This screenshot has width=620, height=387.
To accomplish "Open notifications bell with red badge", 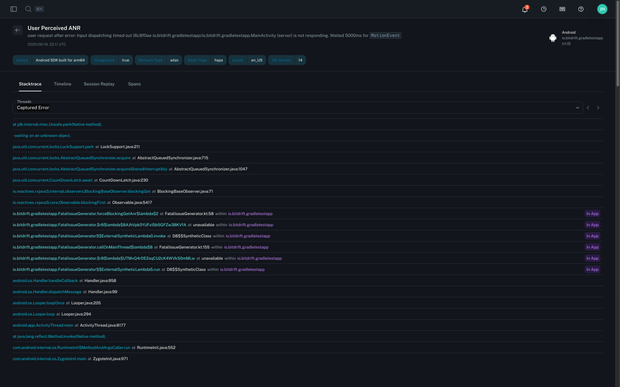I will (525, 9).
